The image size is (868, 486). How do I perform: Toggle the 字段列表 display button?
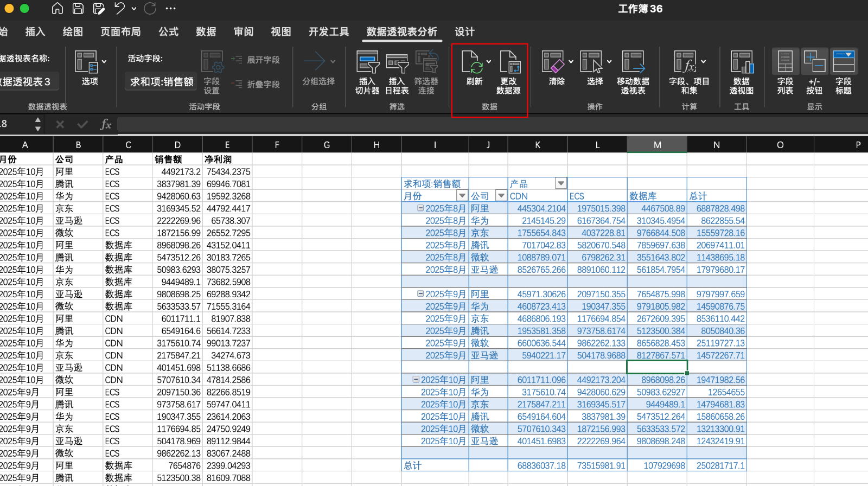[x=785, y=72]
